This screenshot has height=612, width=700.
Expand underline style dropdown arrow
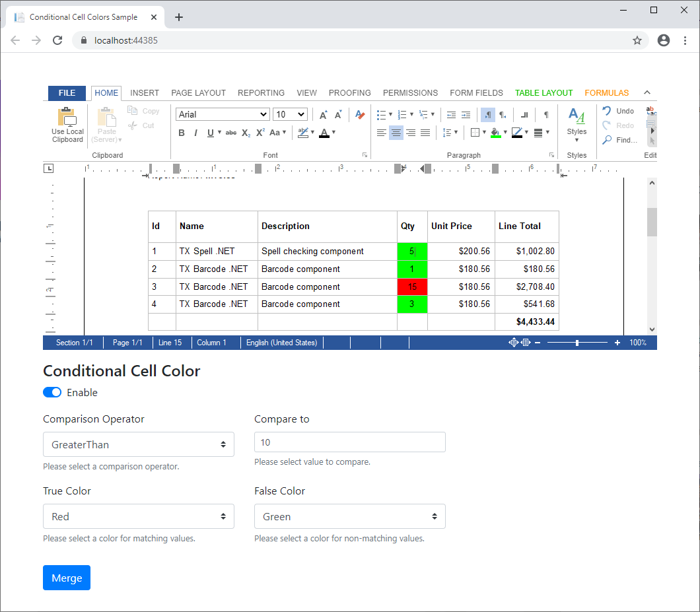coord(220,132)
